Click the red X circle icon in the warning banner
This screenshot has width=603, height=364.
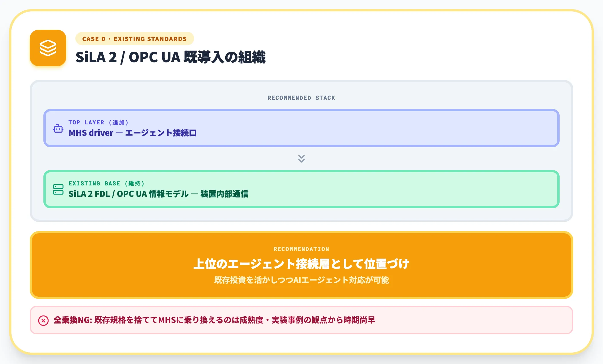click(43, 320)
